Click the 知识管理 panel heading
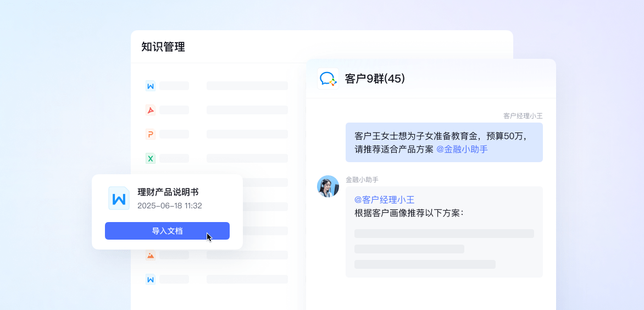The height and width of the screenshot is (310, 644). tap(163, 47)
